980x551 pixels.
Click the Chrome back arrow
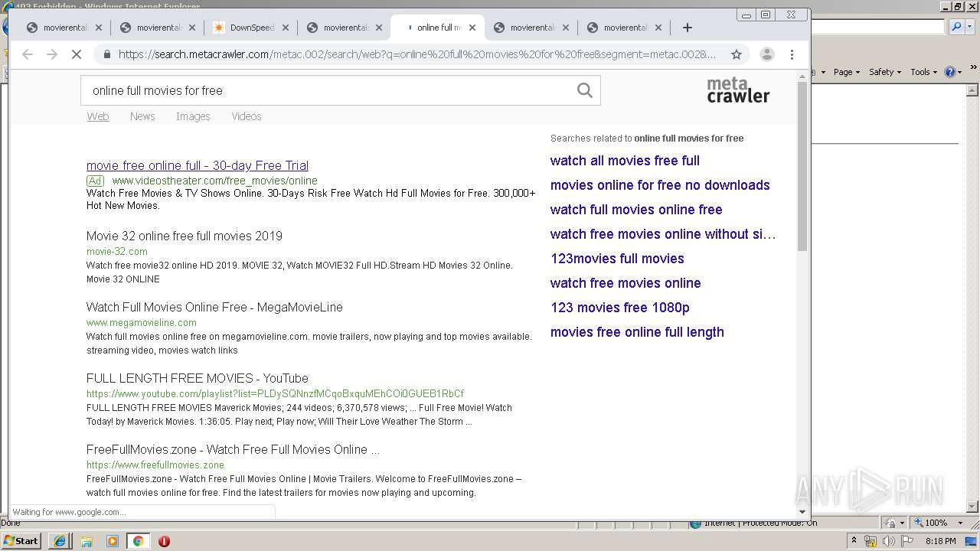click(28, 54)
